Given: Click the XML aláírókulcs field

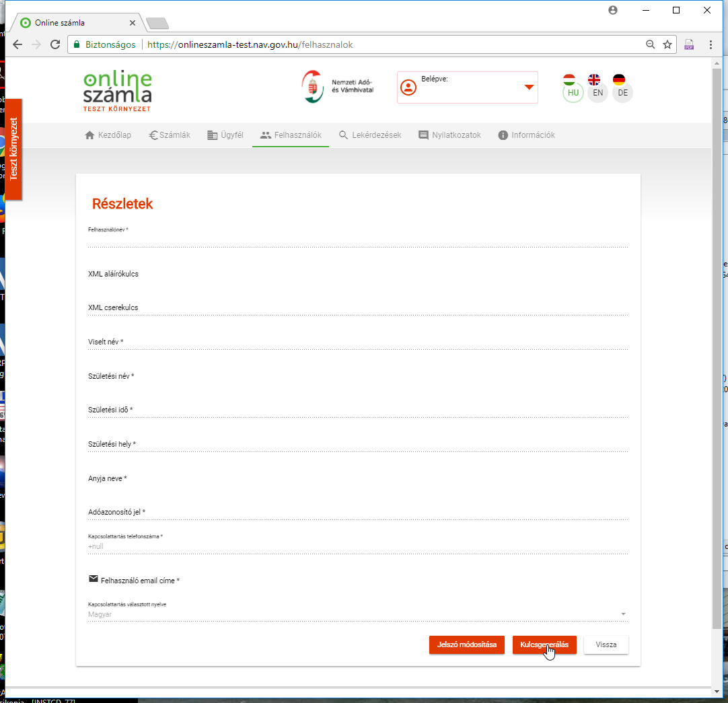Looking at the screenshot, I should point(357,274).
